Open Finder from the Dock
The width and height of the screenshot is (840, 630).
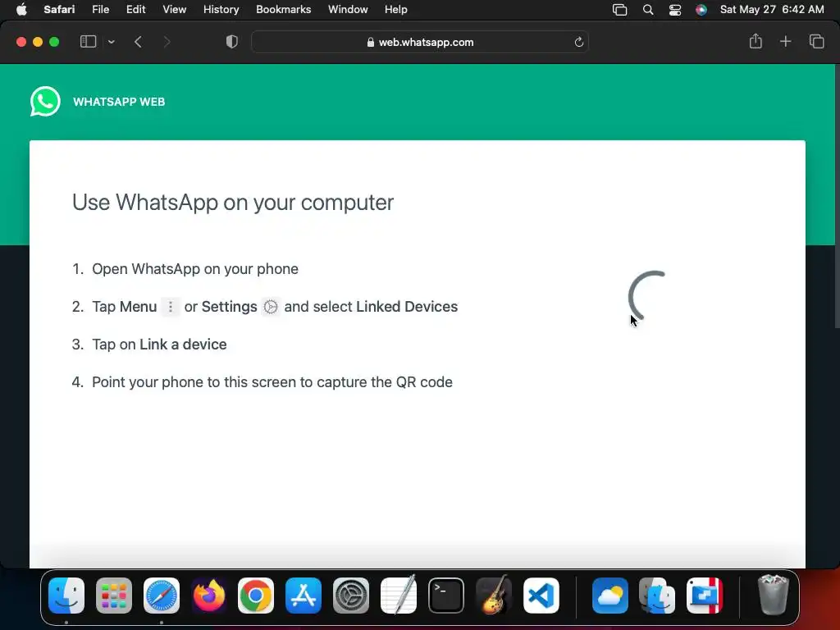tap(66, 596)
